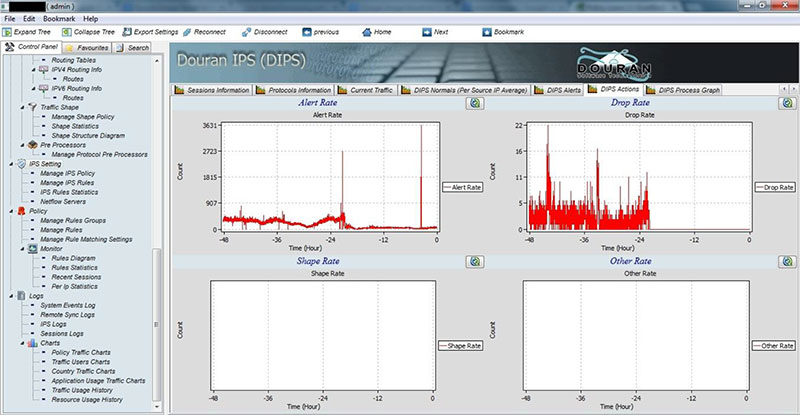Screen dimensions: 800x415
Task: Collapse the Pre Processors tree node
Action: point(22,145)
